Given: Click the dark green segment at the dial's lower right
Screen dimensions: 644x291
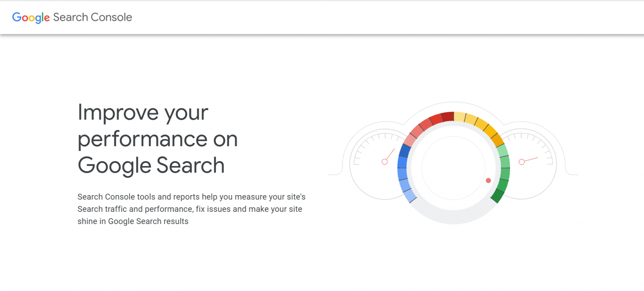Looking at the screenshot, I should 498,196.
